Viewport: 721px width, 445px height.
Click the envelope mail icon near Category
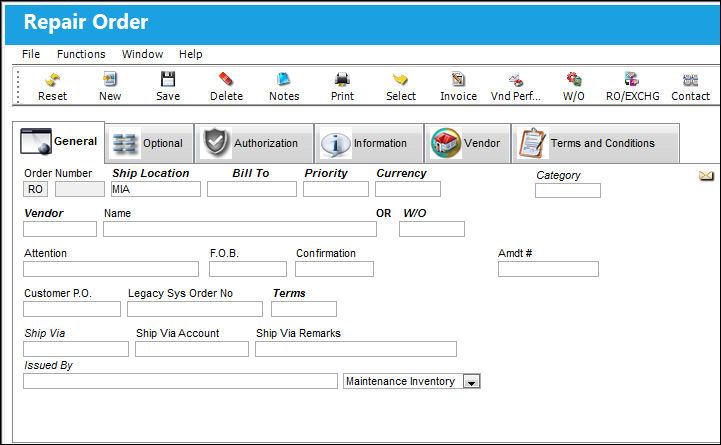(706, 175)
